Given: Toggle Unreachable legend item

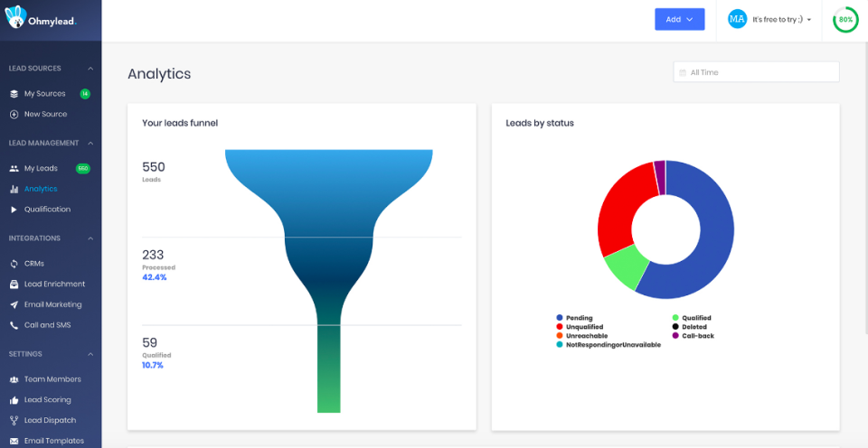Looking at the screenshot, I should 581,336.
